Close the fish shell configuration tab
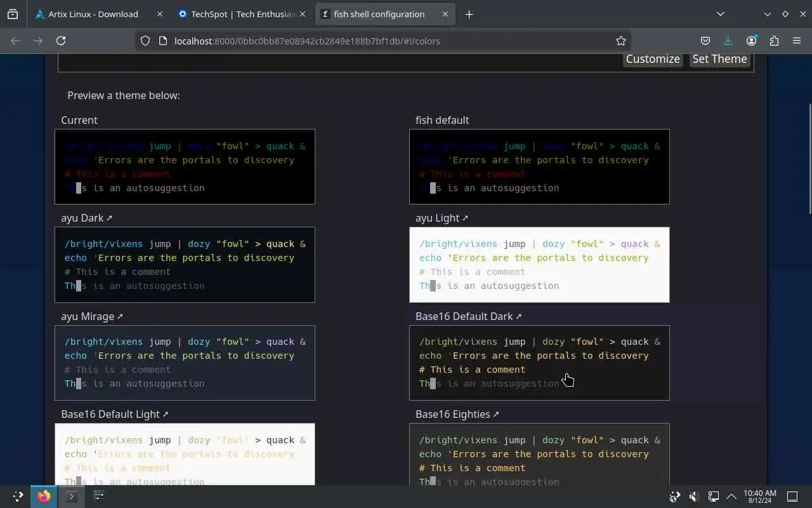Image resolution: width=812 pixels, height=508 pixels. click(445, 14)
